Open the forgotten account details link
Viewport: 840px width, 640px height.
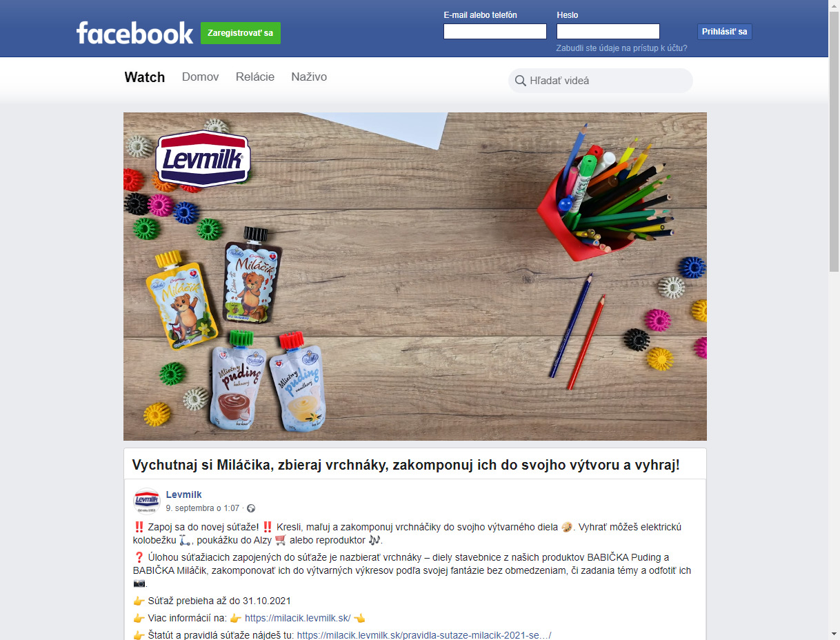tap(622, 48)
